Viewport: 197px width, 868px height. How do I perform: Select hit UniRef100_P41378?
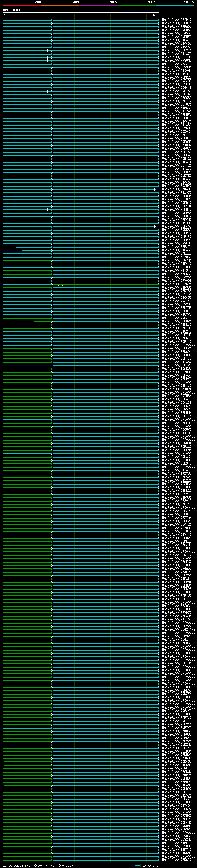[176, 192]
